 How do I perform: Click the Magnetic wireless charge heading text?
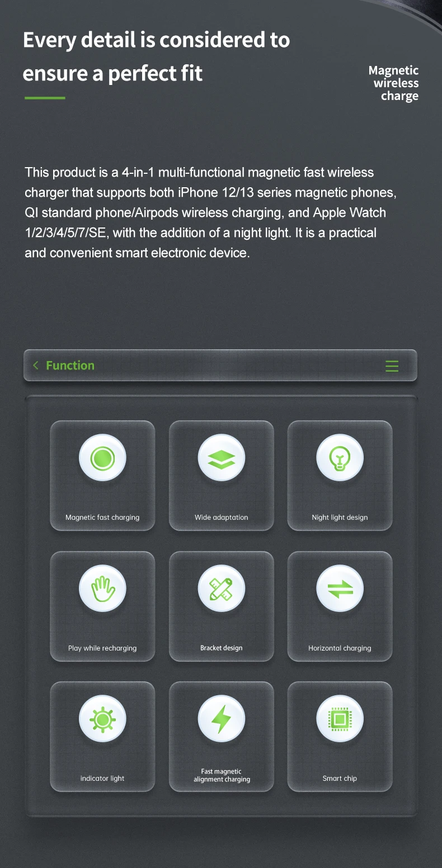tap(394, 83)
